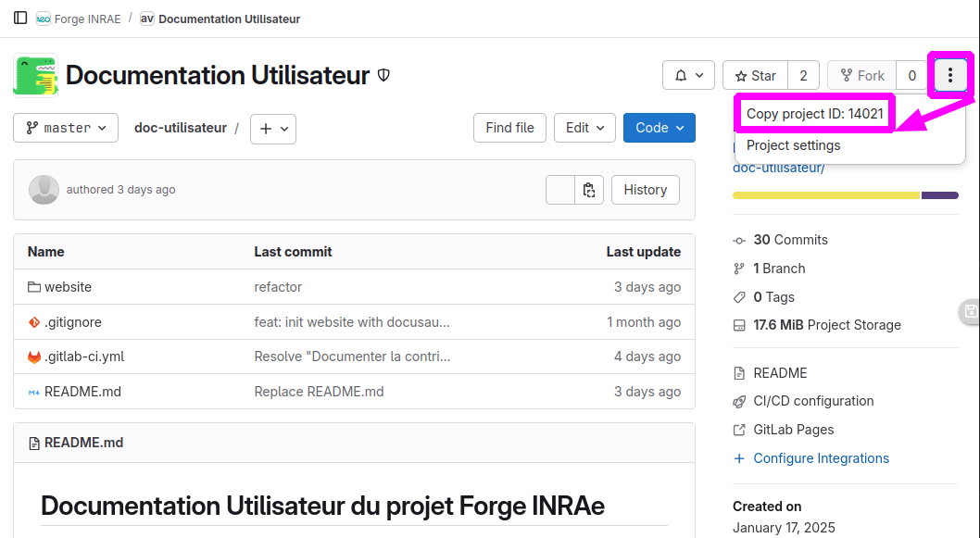
Task: Open the 30 Commits link
Action: click(x=790, y=240)
